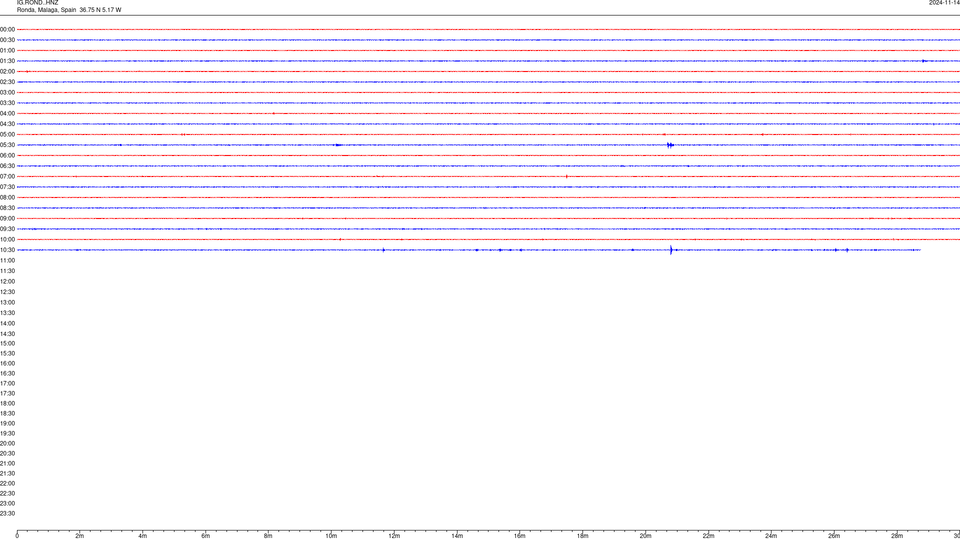Click the '28m' axis tick label
Screen dimensions: 960x540
pyautogui.click(x=897, y=536)
